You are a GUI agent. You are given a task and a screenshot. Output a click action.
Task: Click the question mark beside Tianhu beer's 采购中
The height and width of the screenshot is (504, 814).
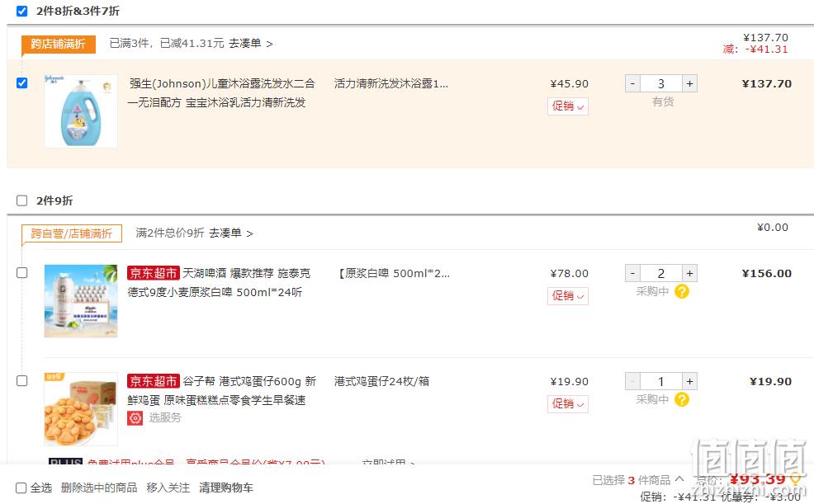click(x=682, y=291)
